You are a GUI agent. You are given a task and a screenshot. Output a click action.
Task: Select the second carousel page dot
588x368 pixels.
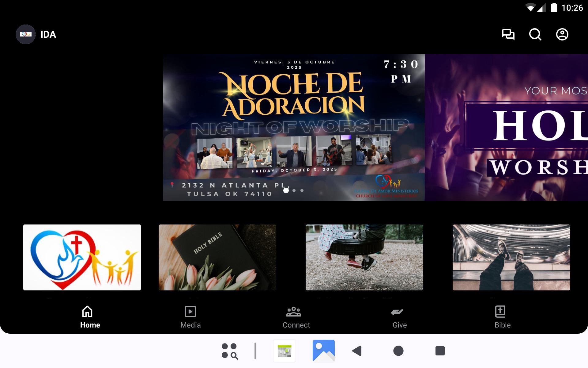(x=294, y=190)
